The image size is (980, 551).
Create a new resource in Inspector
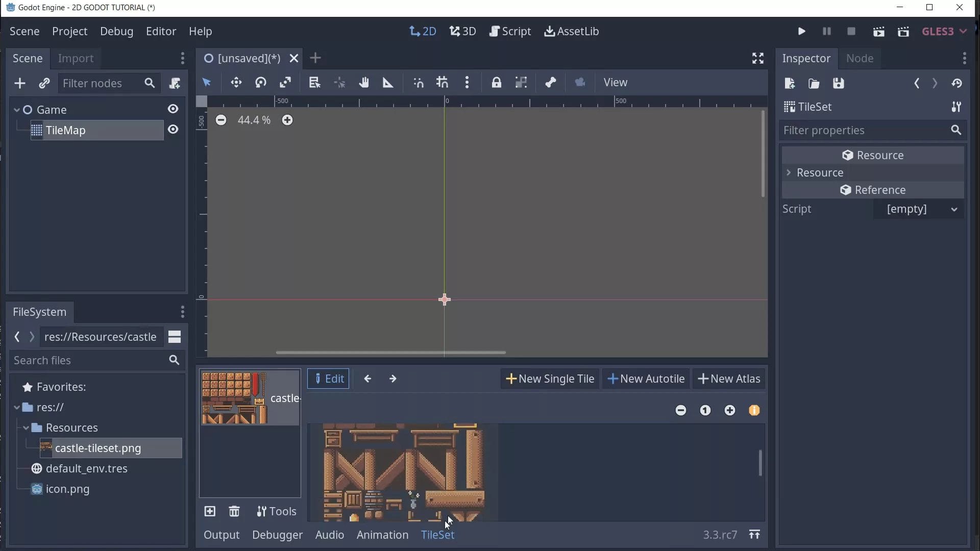coord(790,83)
